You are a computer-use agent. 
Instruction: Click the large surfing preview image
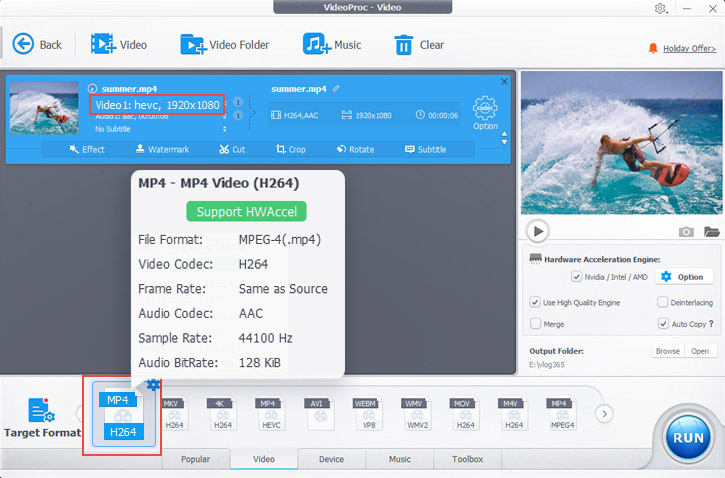click(621, 143)
